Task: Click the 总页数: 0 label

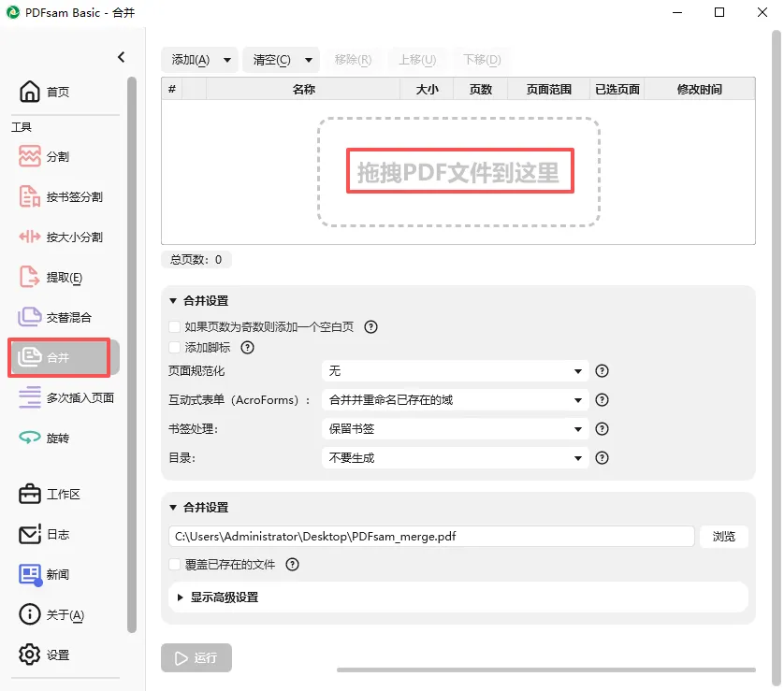Action: coord(196,259)
